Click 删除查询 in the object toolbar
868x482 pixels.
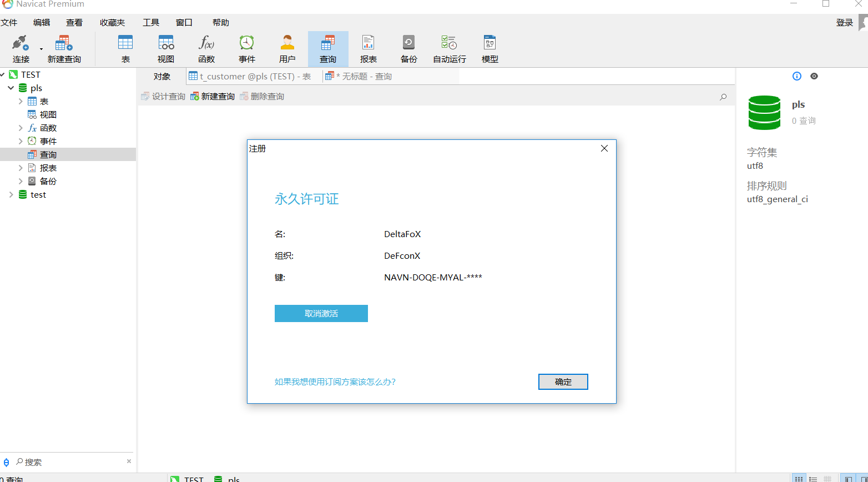pyautogui.click(x=262, y=97)
